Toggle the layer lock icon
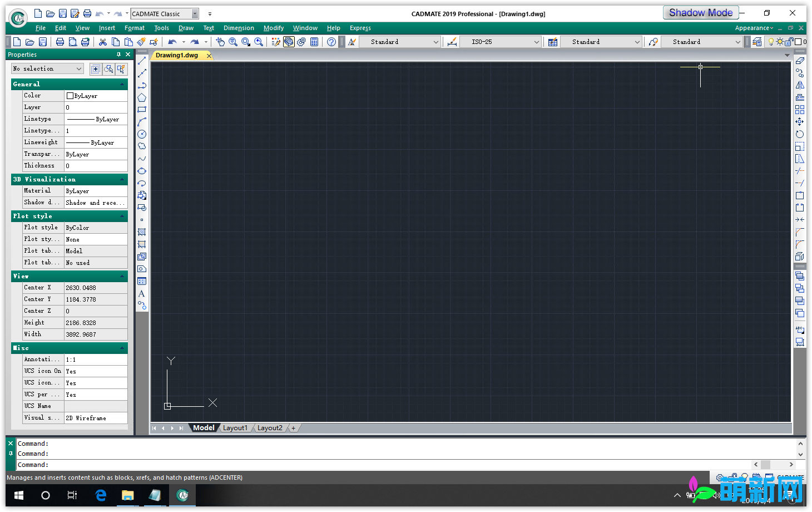The height and width of the screenshot is (512, 812). (x=789, y=42)
